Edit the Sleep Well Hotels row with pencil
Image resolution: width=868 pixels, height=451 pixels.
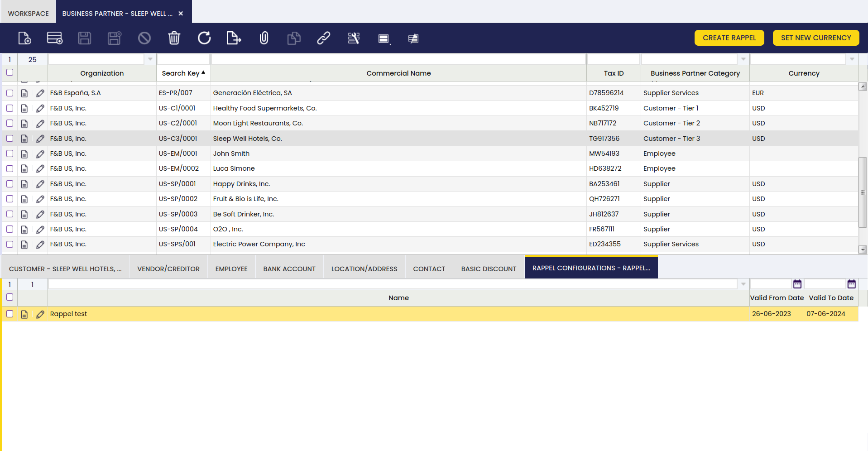(x=40, y=139)
